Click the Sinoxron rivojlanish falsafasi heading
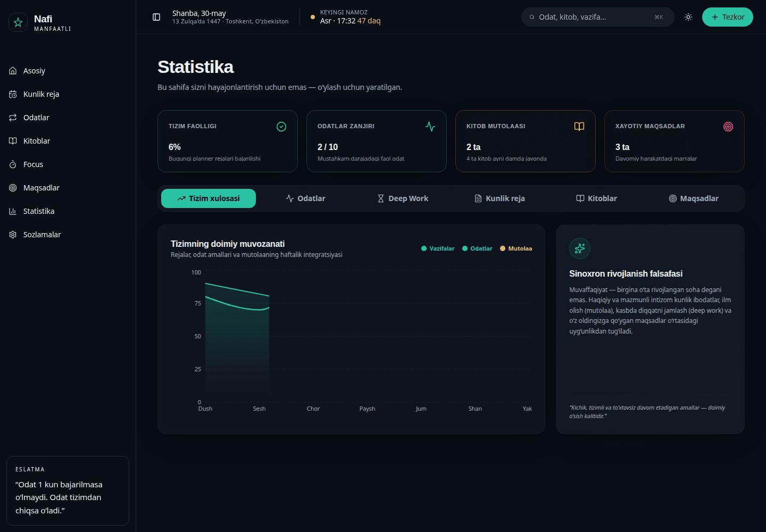 pos(626,273)
